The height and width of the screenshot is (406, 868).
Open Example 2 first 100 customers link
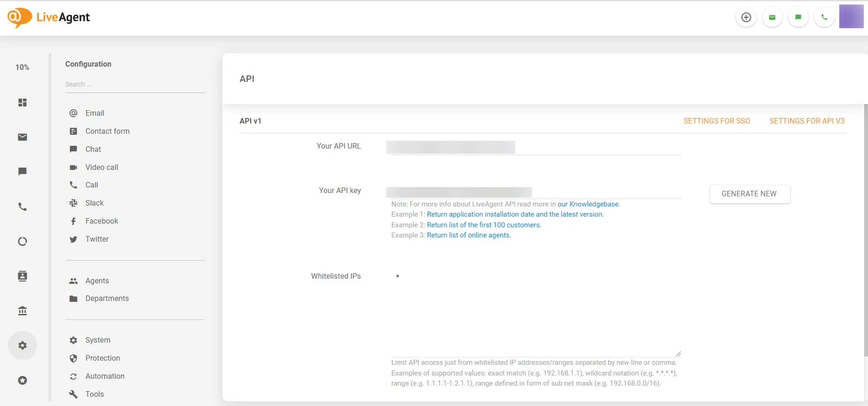483,225
